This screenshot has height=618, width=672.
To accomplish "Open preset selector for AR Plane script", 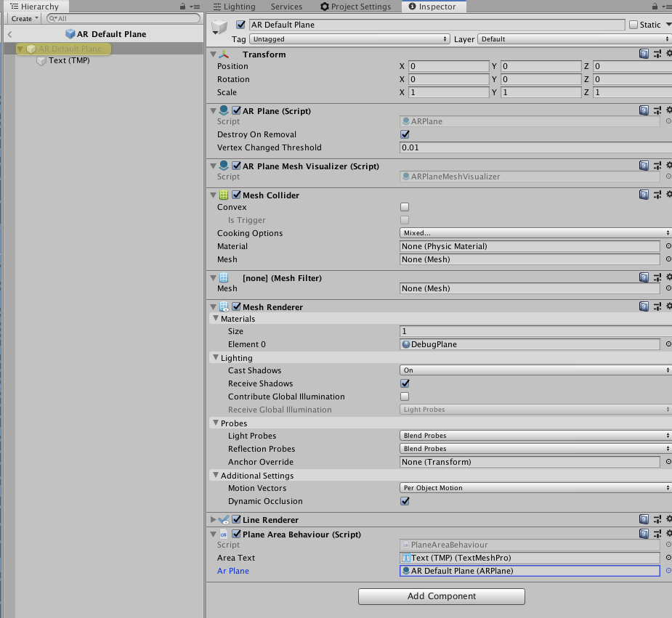I will [x=657, y=110].
